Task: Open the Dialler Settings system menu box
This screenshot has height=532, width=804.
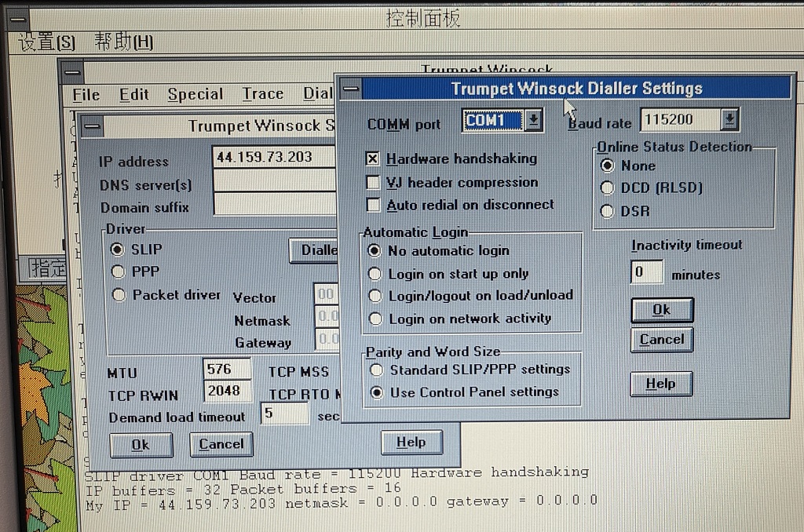Action: [351, 88]
